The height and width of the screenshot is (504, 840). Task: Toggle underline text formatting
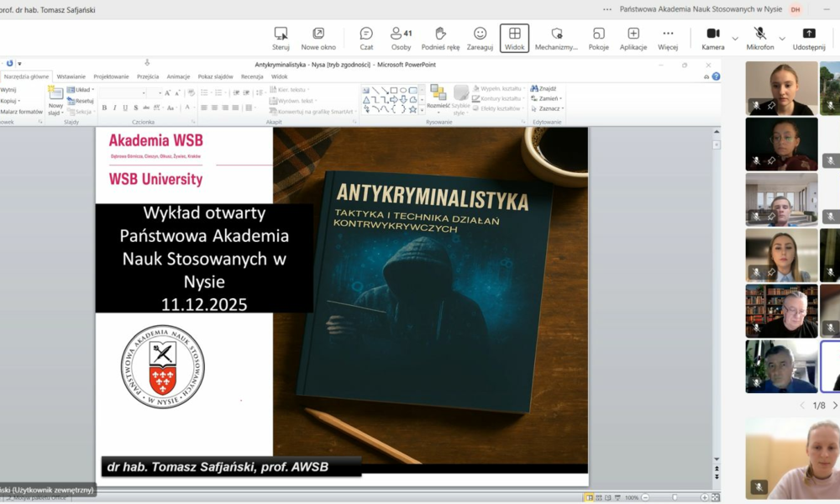point(124,108)
